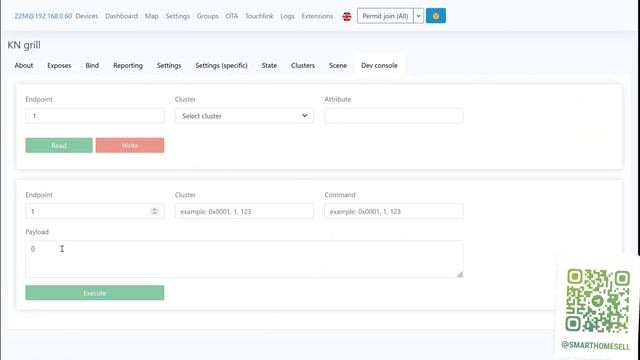Switch to the About tab
Image resolution: width=640 pixels, height=360 pixels.
24,65
